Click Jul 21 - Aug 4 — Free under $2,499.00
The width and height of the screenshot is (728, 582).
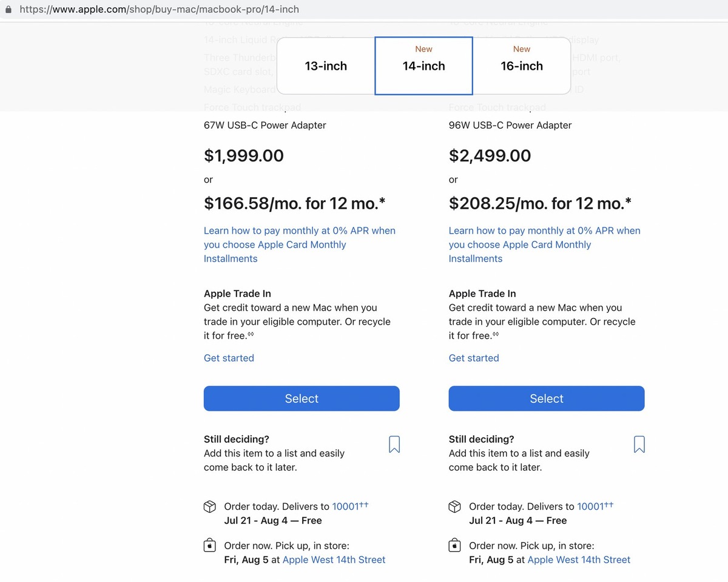[518, 521]
